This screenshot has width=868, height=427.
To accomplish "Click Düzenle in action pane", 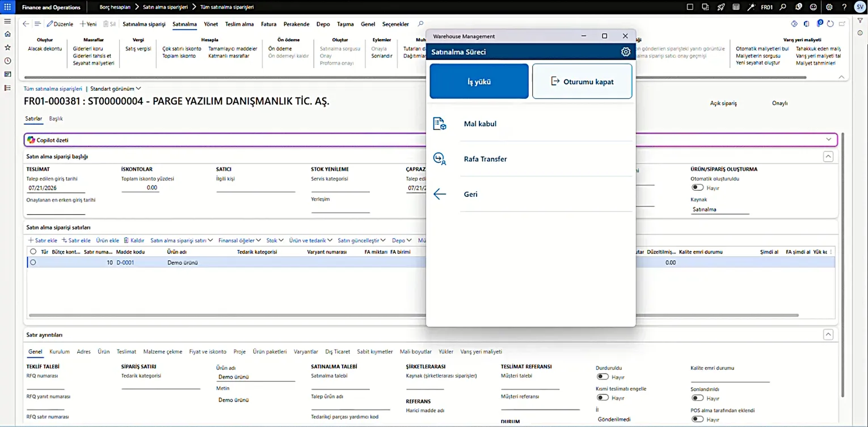I will tap(60, 24).
